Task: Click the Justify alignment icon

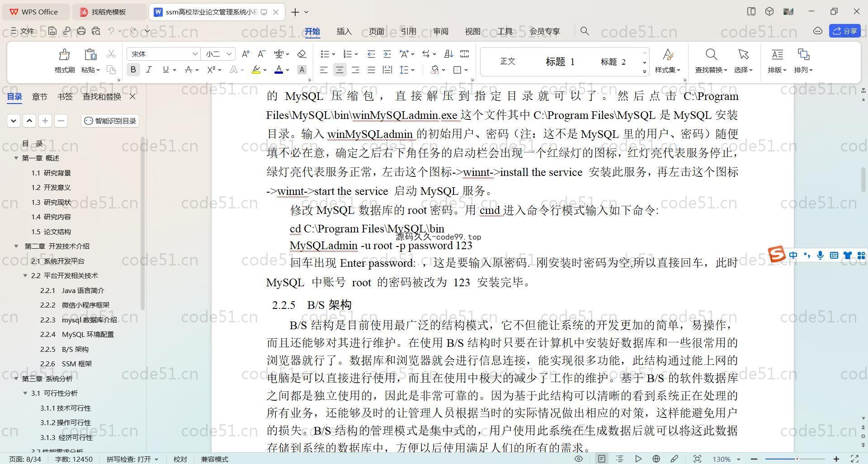Action: pyautogui.click(x=371, y=70)
